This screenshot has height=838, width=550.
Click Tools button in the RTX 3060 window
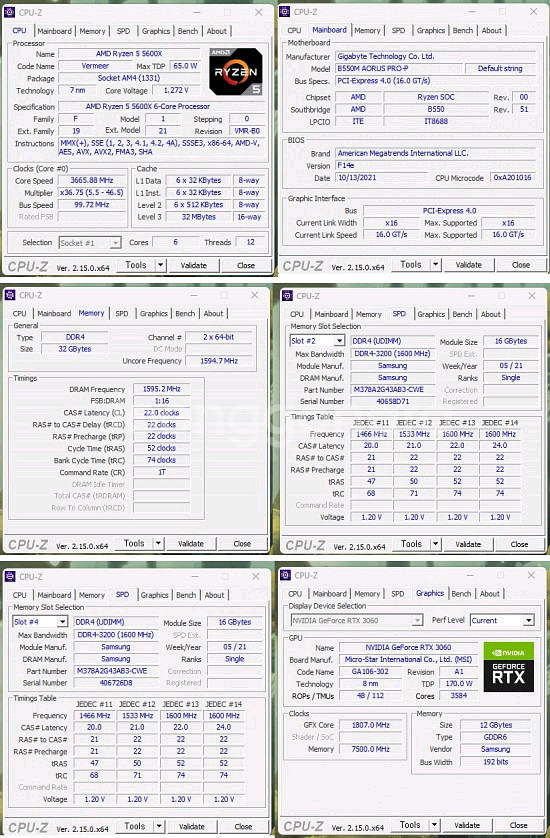(410, 825)
